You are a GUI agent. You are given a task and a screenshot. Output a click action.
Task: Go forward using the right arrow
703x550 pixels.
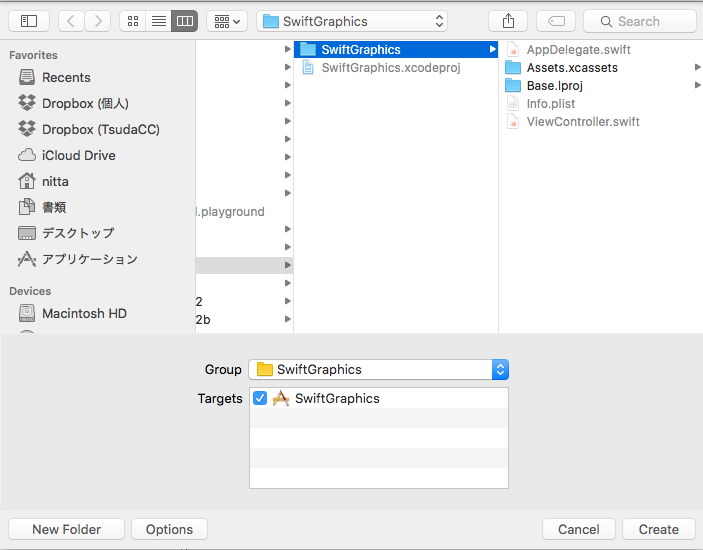click(x=98, y=21)
